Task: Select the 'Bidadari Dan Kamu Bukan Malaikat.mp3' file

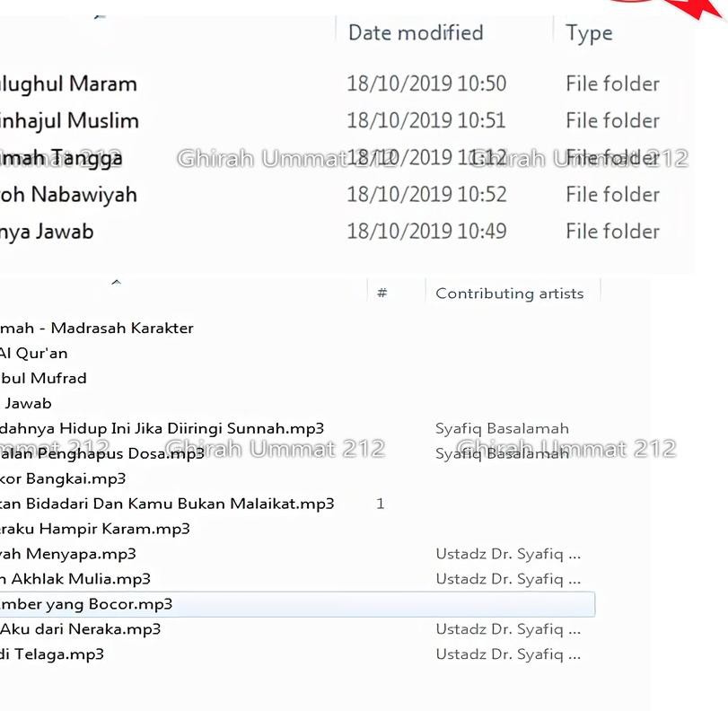Action: (167, 504)
